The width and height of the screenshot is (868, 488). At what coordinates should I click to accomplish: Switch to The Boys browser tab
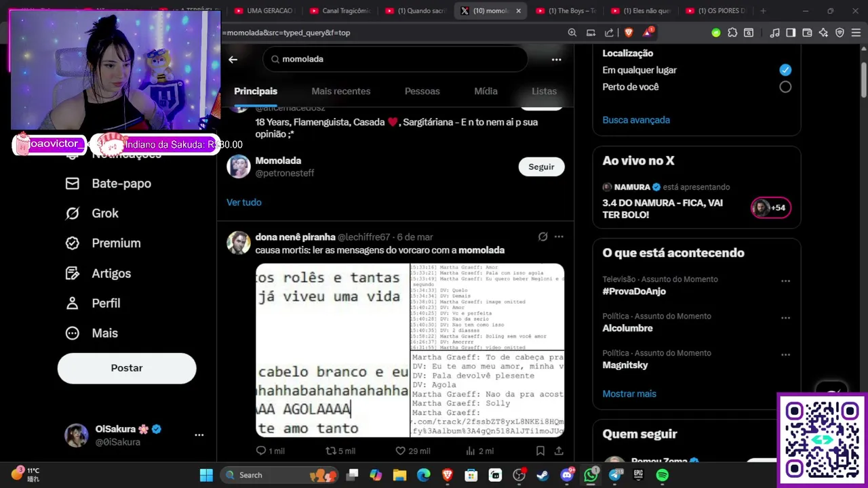[566, 11]
